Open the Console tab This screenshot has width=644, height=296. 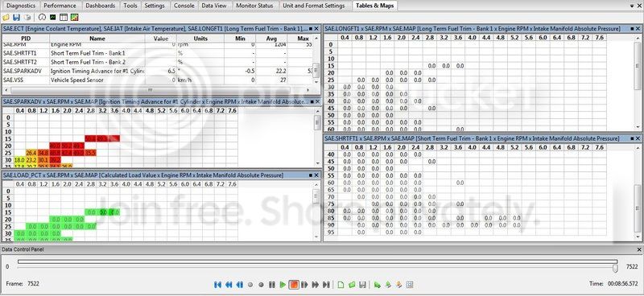click(184, 6)
